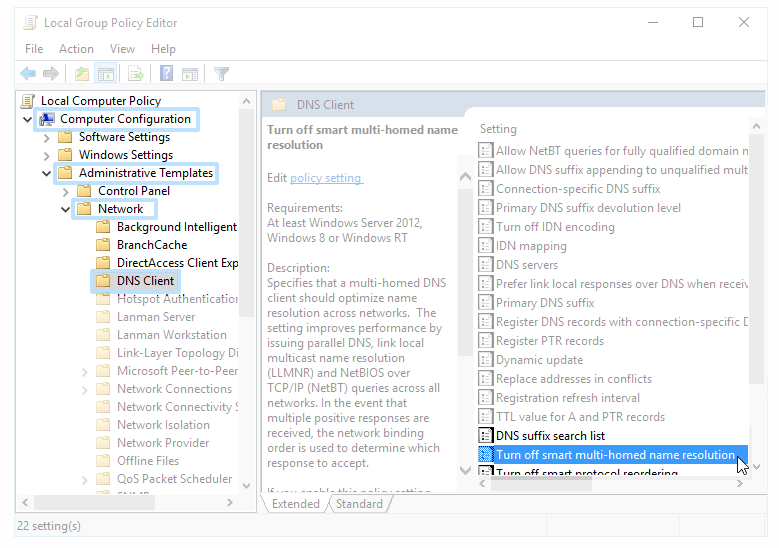
Task: Open the Help menu
Action: tap(163, 49)
